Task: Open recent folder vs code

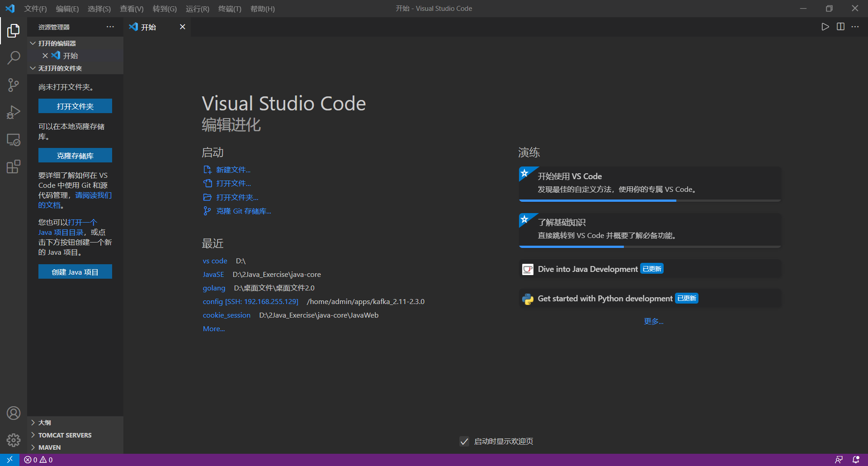Action: pyautogui.click(x=215, y=261)
